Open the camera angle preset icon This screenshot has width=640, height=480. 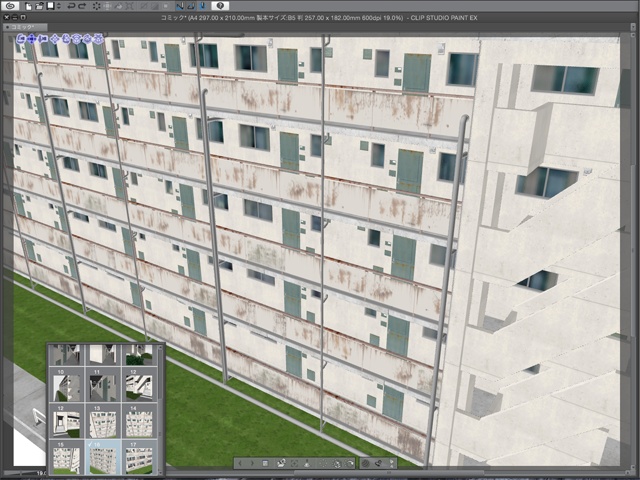click(280, 463)
